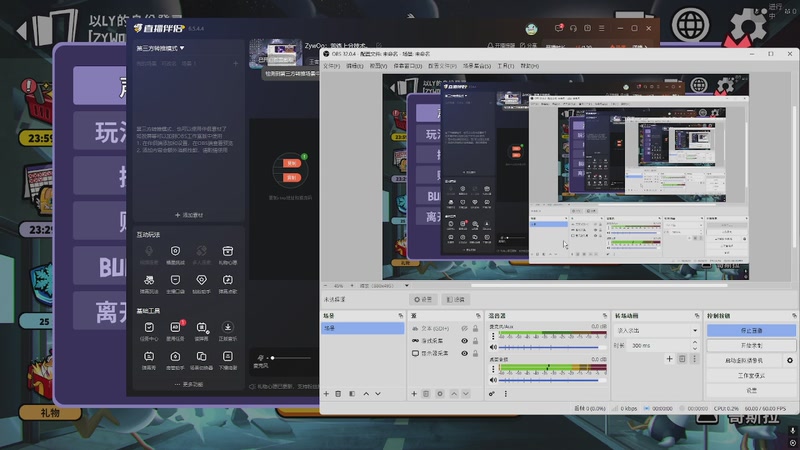Image resolution: width=800 pixels, height=450 pixels.
Task: Open mixer menu three-dot icon at bottom
Action: tap(506, 394)
